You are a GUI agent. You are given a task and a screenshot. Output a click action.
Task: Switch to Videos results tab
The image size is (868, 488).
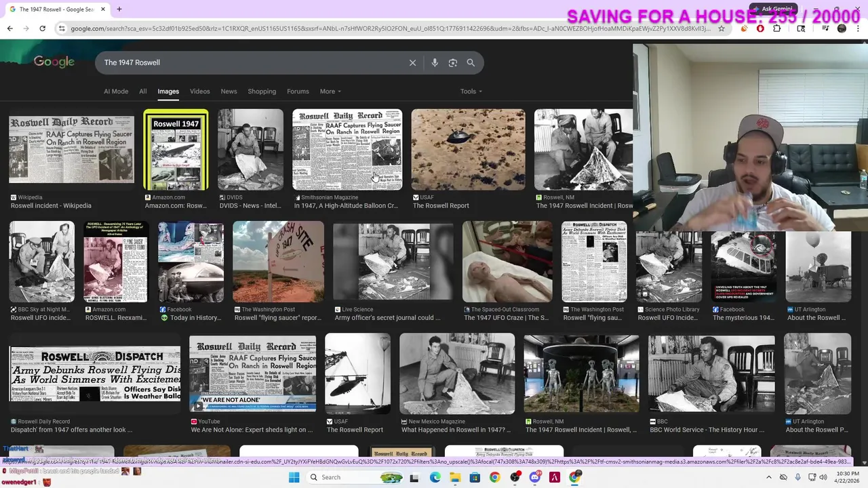pyautogui.click(x=199, y=91)
